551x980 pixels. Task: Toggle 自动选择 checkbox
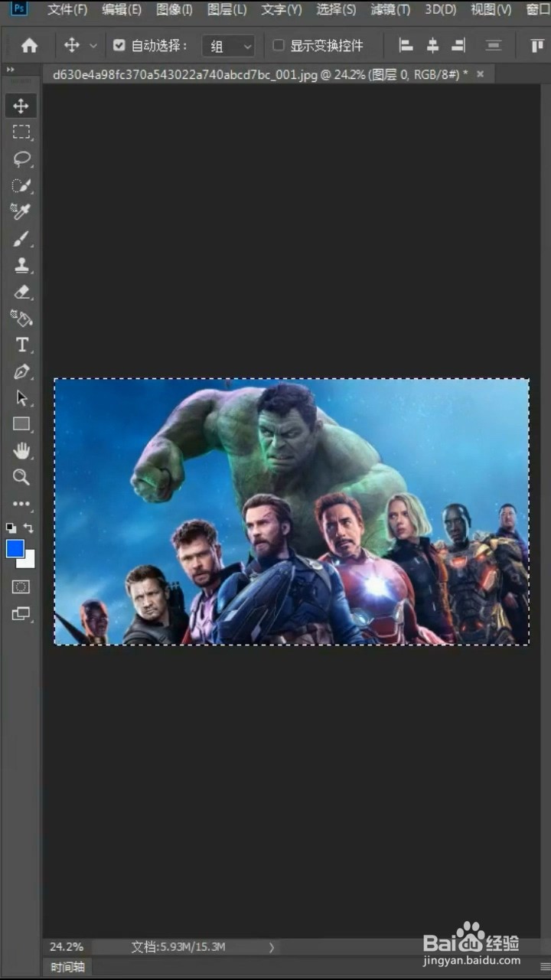coord(119,46)
